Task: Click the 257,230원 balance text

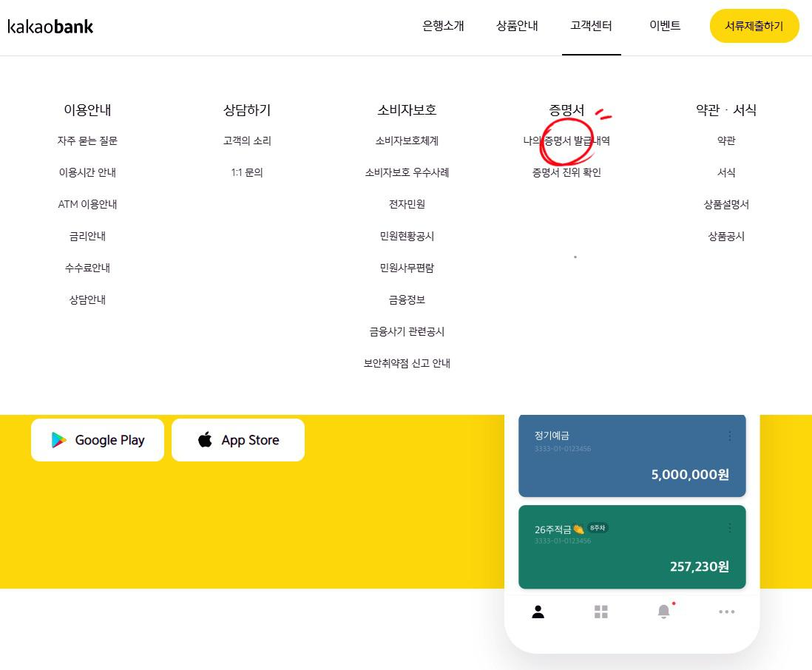Action: click(699, 566)
